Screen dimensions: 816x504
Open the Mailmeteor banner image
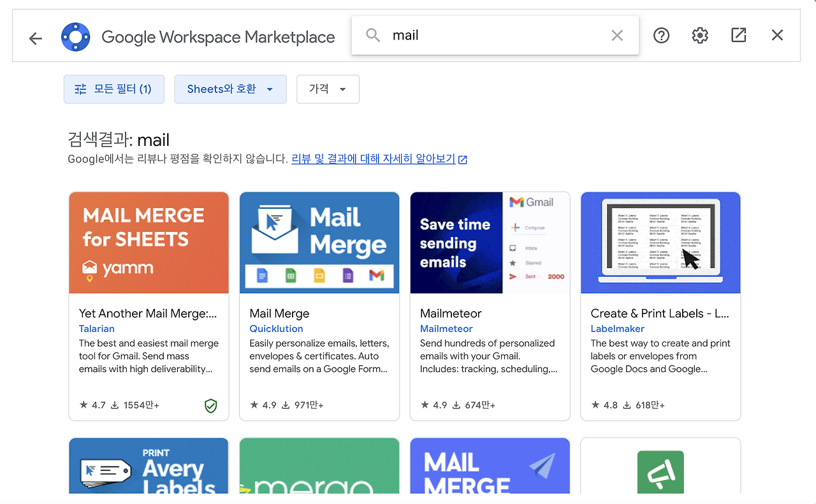pyautogui.click(x=490, y=243)
